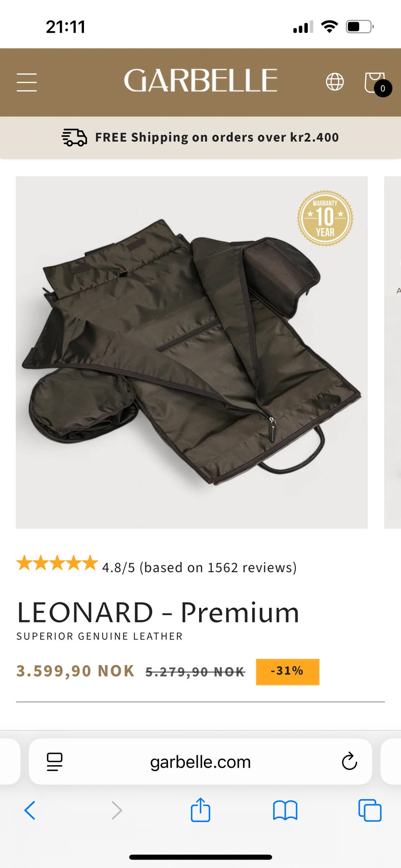Show all open Safari tabs
Screen dimensions: 401x868
pyautogui.click(x=370, y=810)
